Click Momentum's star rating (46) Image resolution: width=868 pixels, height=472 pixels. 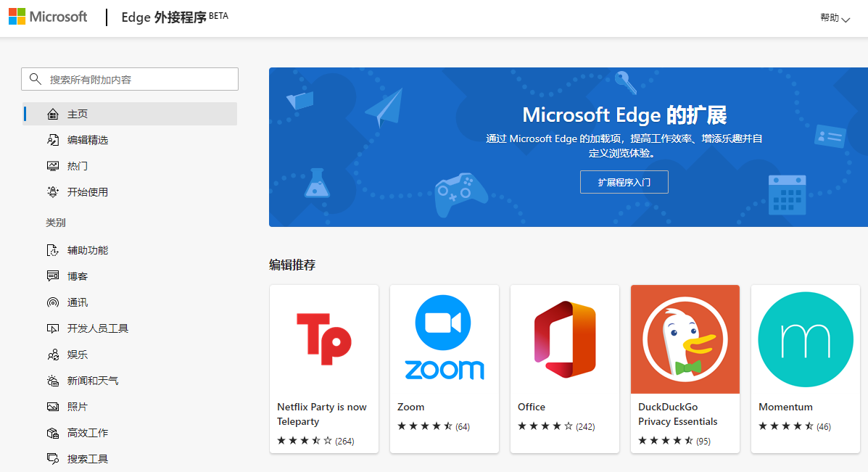point(794,426)
